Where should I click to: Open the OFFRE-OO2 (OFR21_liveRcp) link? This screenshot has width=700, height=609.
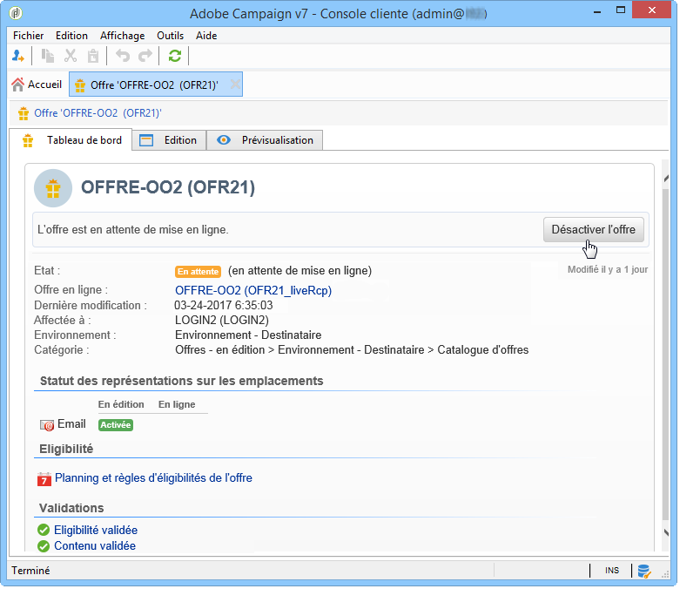(253, 290)
